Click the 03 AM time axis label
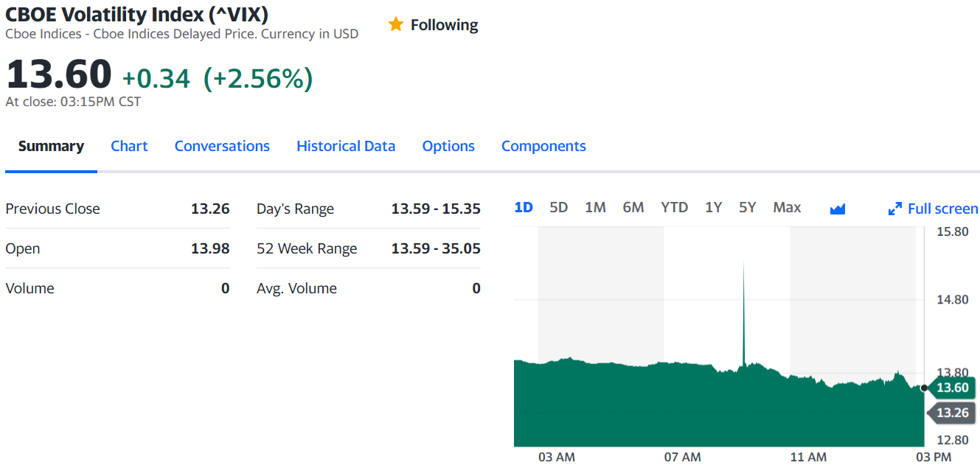 click(556, 457)
